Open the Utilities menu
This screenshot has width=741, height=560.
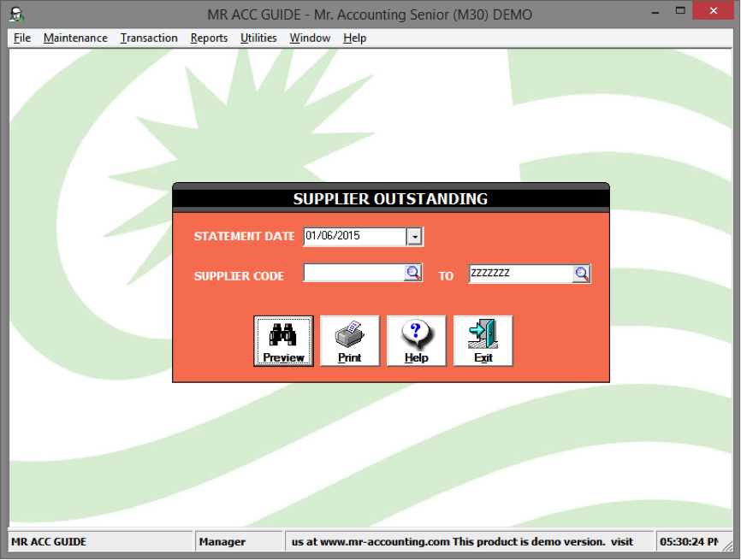(258, 38)
